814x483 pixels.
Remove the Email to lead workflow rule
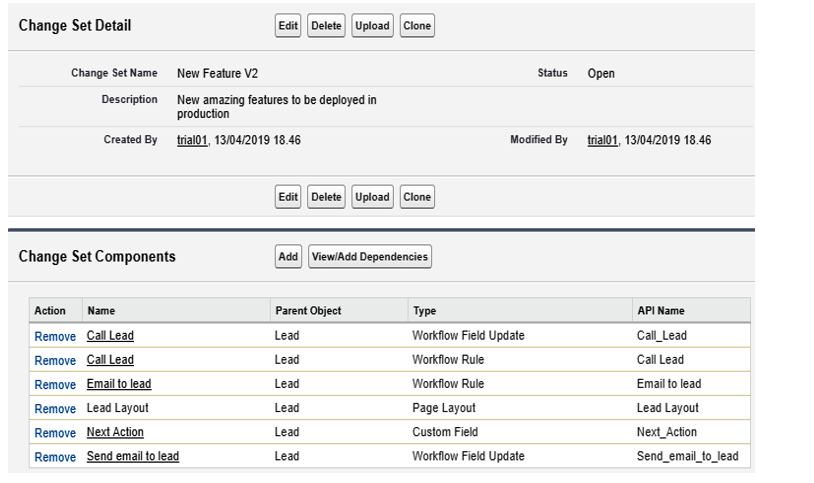click(55, 385)
